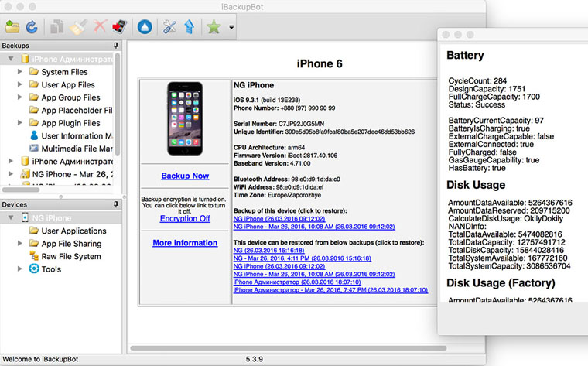Click the blue eject toolbar icon
588x366 pixels.
[145, 27]
